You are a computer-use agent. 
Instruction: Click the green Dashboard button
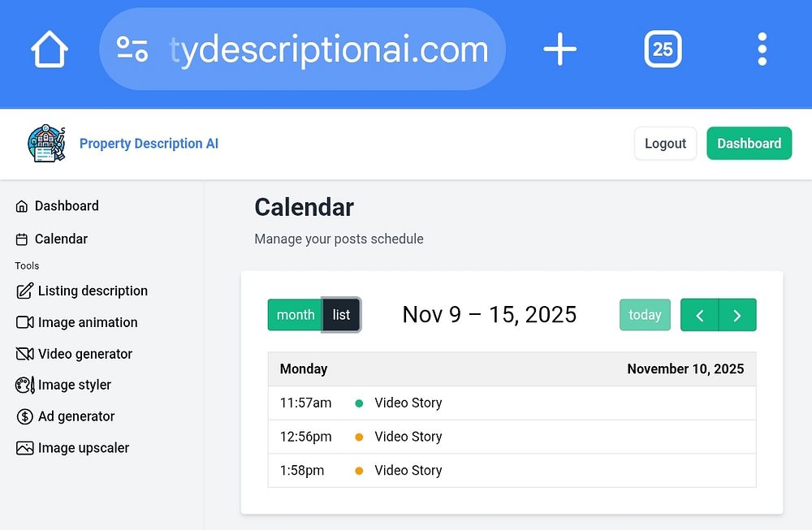(x=749, y=144)
